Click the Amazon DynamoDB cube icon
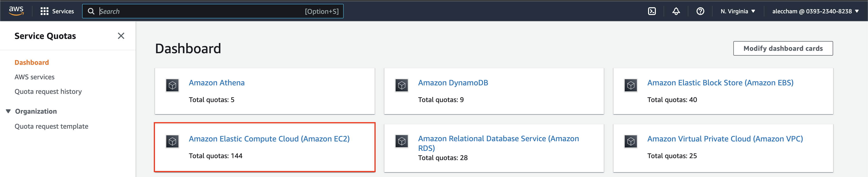 (402, 85)
